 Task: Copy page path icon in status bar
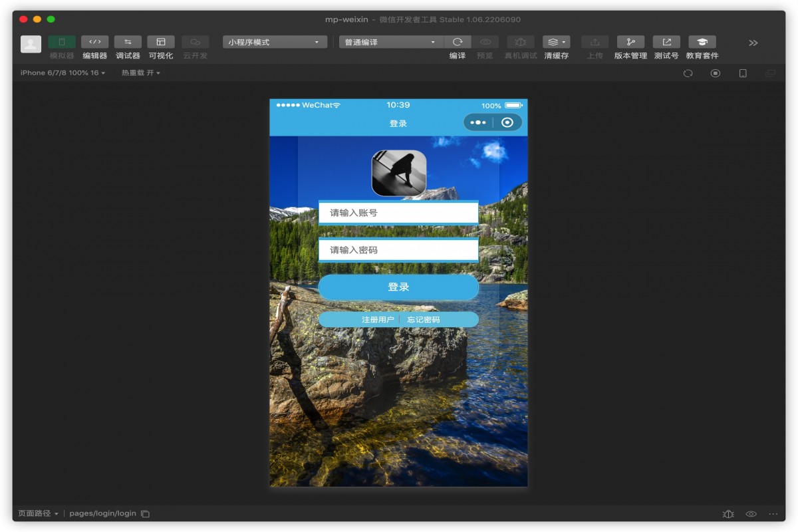[x=145, y=514]
